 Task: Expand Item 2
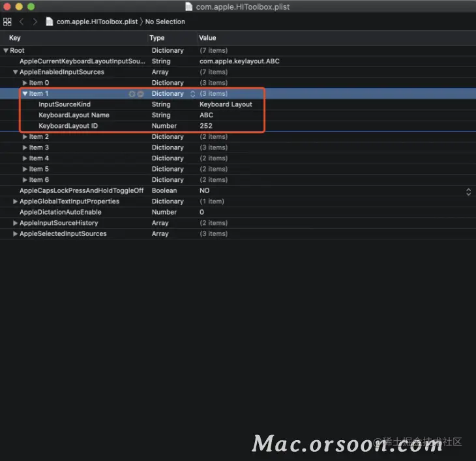click(25, 137)
